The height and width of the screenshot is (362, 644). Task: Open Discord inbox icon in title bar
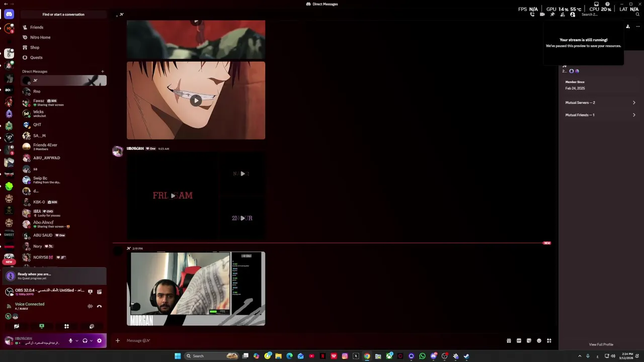(x=596, y=4)
